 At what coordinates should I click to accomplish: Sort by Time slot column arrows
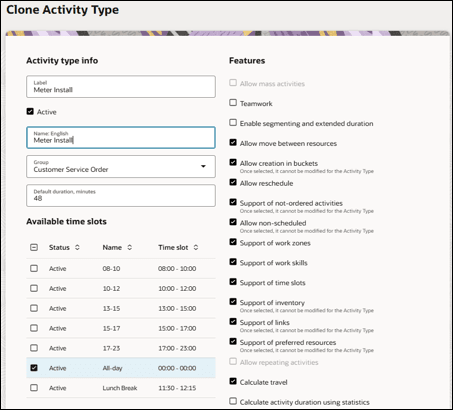pyautogui.click(x=196, y=247)
